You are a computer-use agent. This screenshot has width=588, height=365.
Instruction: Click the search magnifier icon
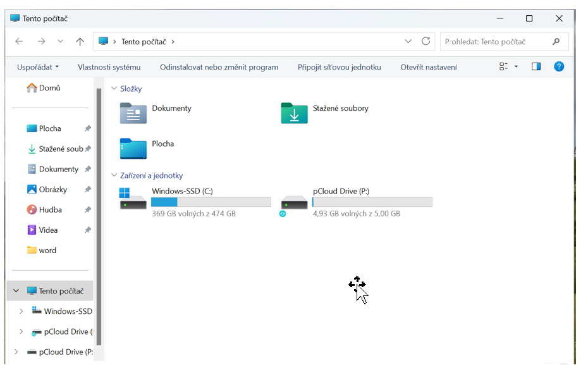coord(556,42)
